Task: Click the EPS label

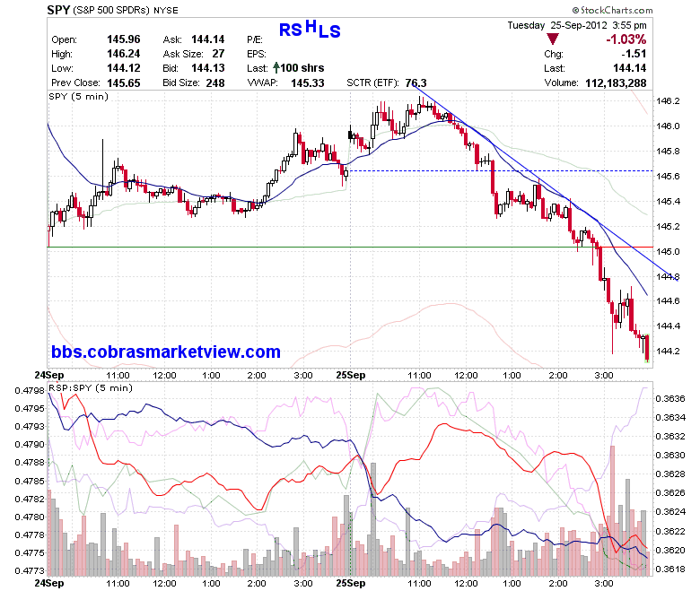Action: click(x=257, y=54)
